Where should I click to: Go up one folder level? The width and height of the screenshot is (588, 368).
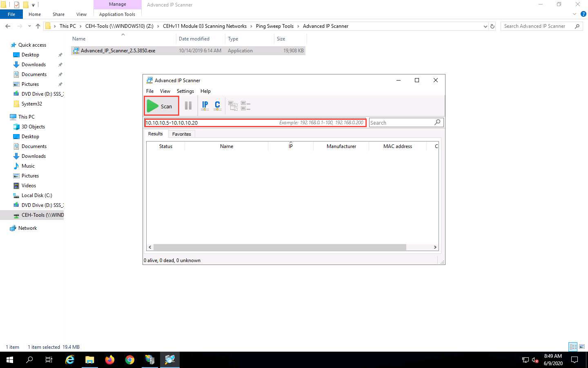point(38,26)
